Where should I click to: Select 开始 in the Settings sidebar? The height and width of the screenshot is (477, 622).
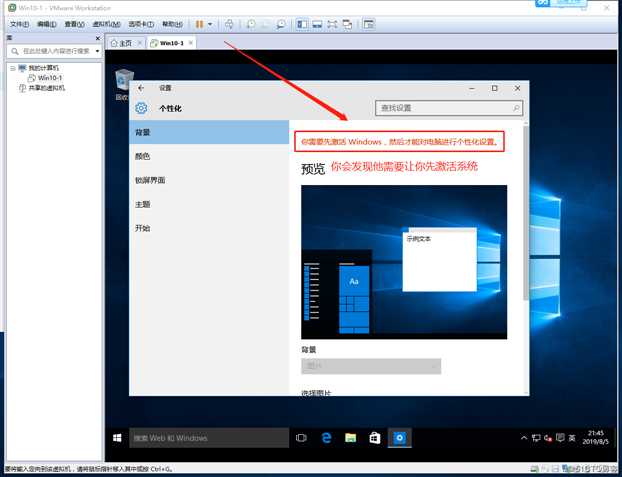tap(209, 228)
